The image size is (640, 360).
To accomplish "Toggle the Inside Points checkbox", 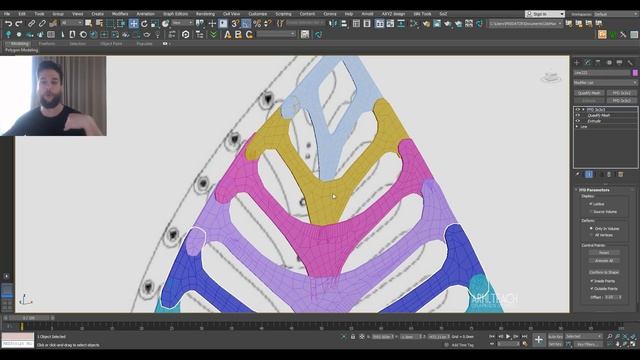I will pyautogui.click(x=591, y=281).
